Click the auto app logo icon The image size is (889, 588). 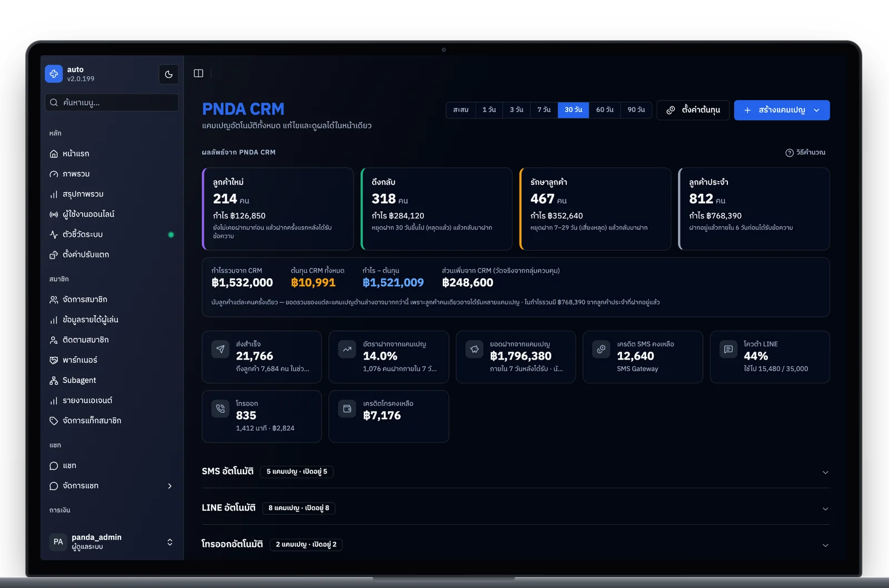[54, 74]
